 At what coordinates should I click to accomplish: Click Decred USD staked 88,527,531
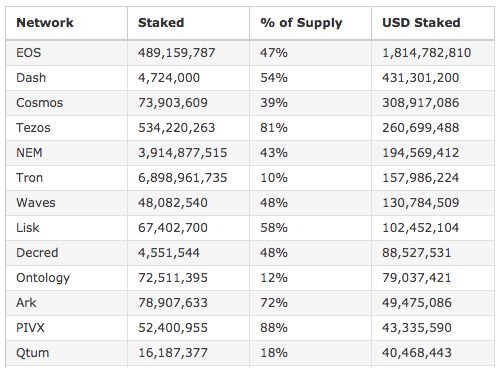(416, 253)
